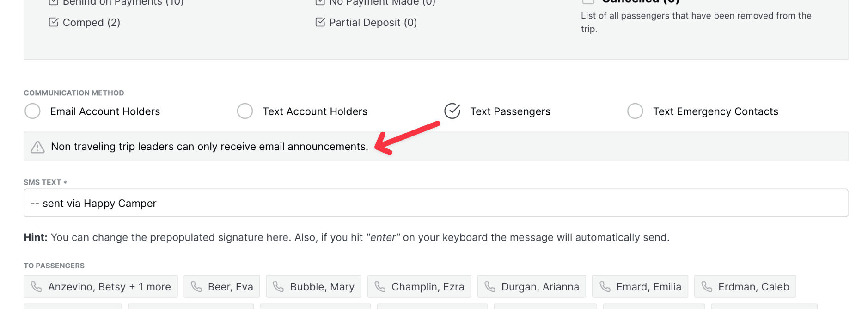The width and height of the screenshot is (868, 309).
Task: Click the phone icon on Emard, Emilia chip
Action: (x=605, y=286)
